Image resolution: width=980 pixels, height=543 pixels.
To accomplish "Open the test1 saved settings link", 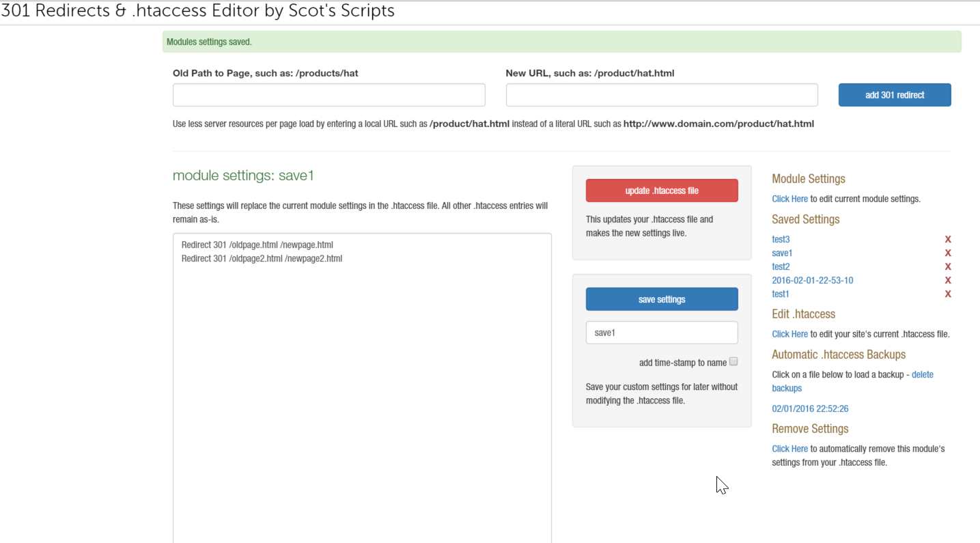I will pos(781,294).
